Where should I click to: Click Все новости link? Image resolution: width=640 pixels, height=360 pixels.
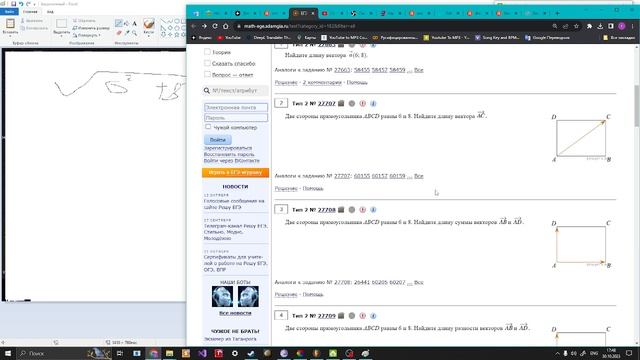click(235, 313)
